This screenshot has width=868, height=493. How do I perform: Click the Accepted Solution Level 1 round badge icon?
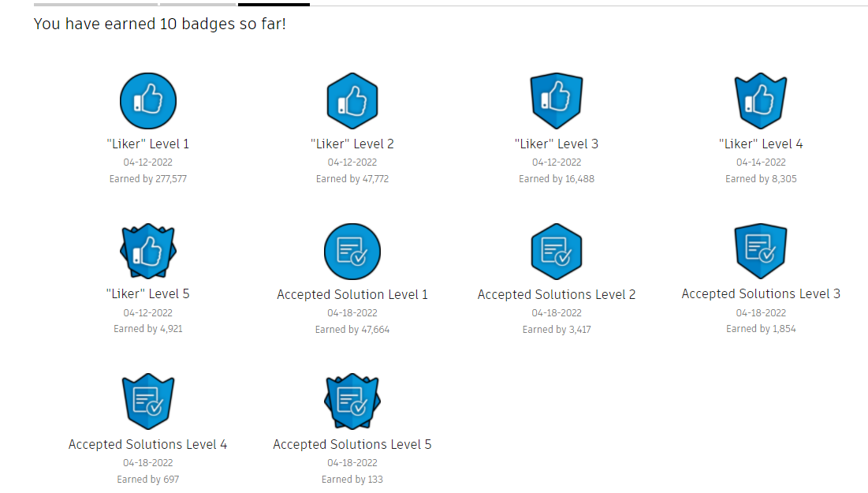(352, 251)
